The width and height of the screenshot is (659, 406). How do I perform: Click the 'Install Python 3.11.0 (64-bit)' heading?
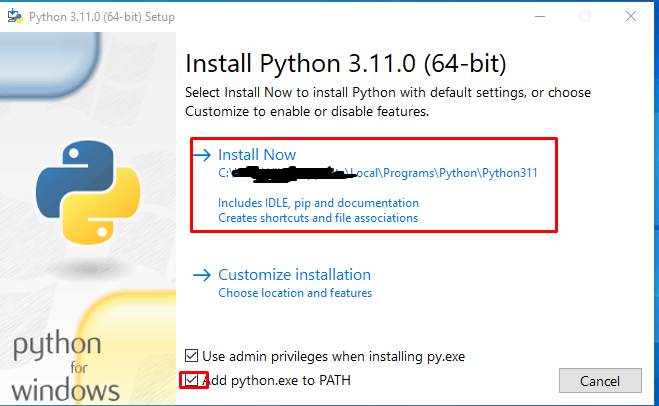coord(346,65)
